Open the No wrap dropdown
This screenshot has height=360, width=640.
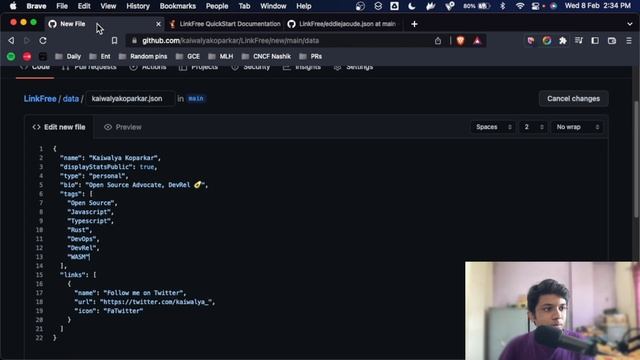[x=578, y=127]
